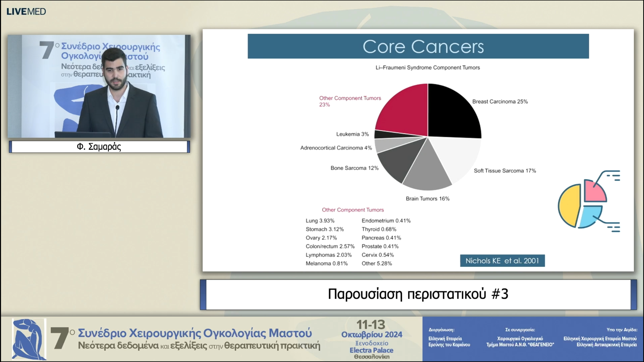This screenshot has width=644, height=362.
Task: Click the Li-Fraumeni Syndrome Component Tumors heading
Action: coord(427,68)
